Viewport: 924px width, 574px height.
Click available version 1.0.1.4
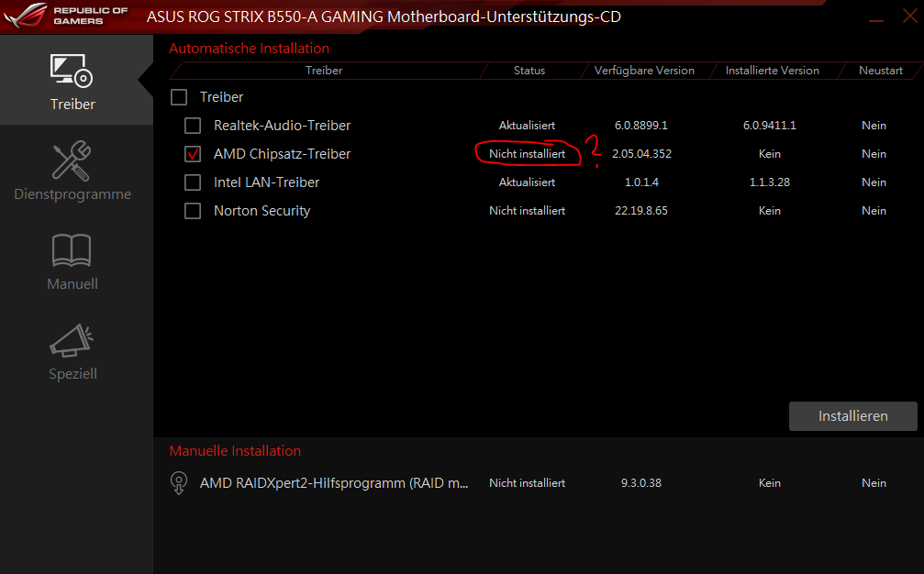point(641,182)
